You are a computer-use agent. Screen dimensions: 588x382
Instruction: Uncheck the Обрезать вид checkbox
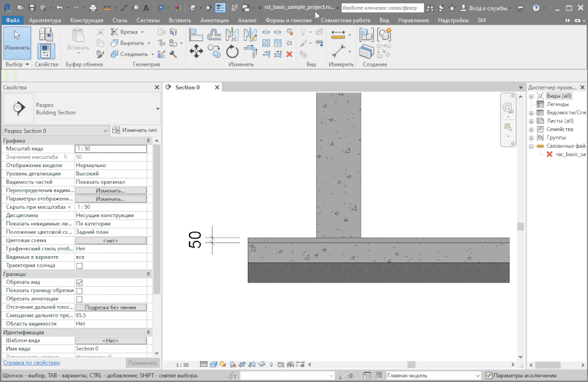pos(79,283)
